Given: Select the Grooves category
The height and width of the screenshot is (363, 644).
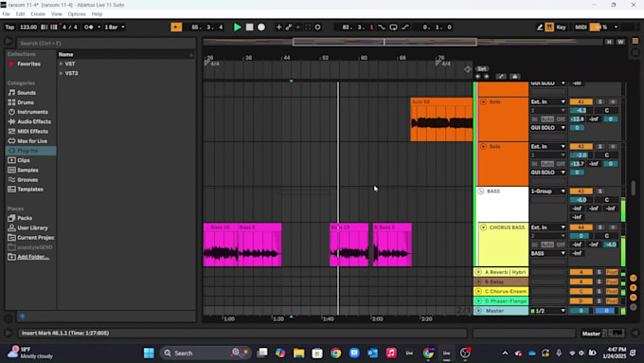Looking at the screenshot, I should point(27,180).
